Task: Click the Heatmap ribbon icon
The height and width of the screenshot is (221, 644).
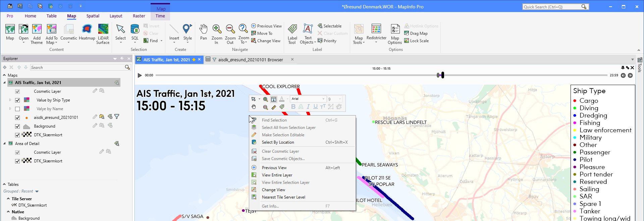Action: click(87, 32)
